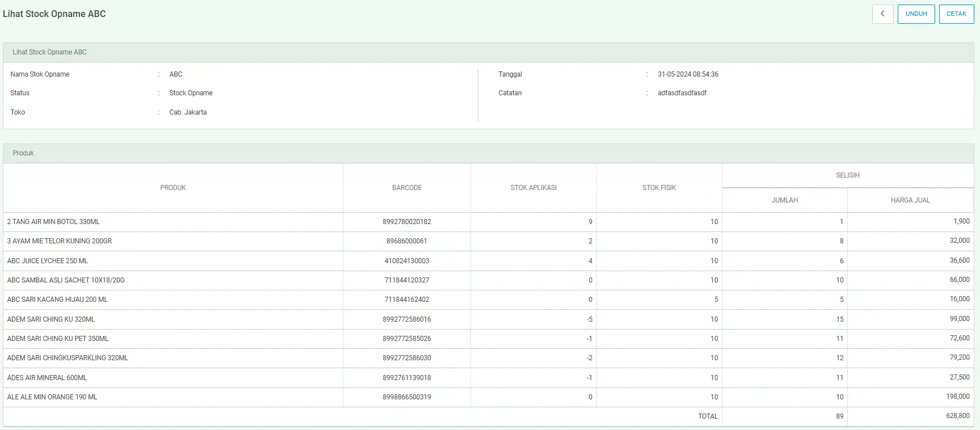
Task: Select product ADEM SARI CHING KU 320ML
Action: (x=51, y=319)
